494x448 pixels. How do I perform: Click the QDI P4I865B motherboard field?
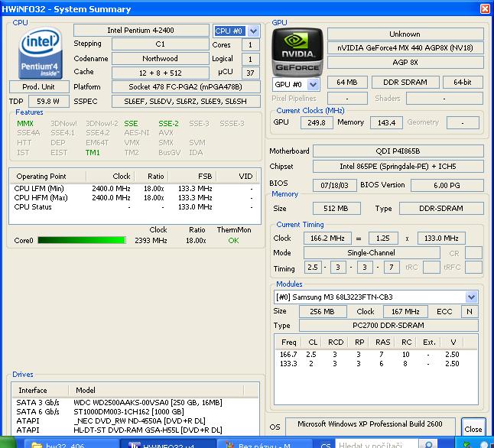(x=398, y=151)
